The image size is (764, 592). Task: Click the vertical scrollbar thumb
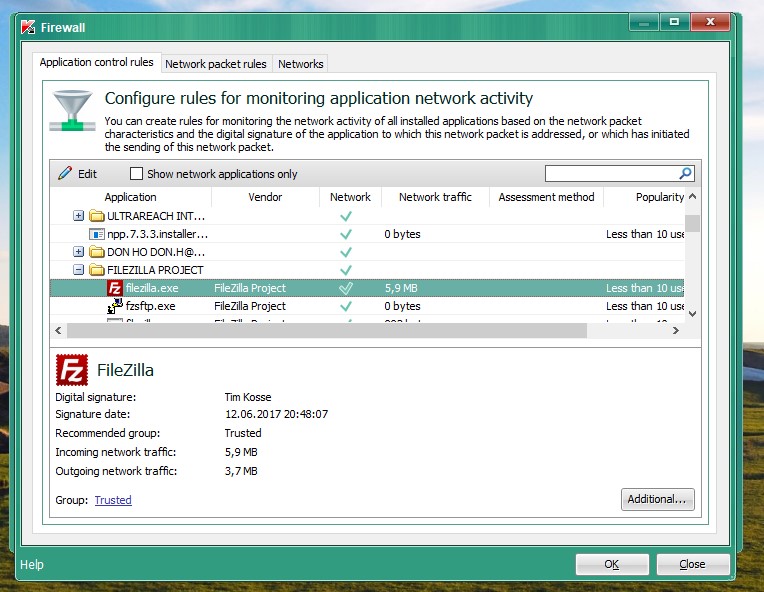pyautogui.click(x=692, y=224)
